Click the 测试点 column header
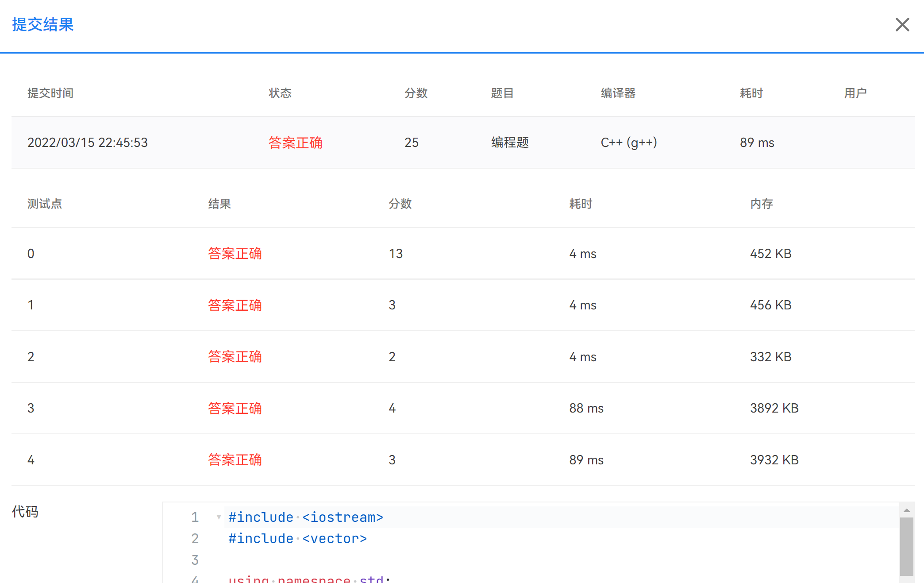 tap(44, 204)
